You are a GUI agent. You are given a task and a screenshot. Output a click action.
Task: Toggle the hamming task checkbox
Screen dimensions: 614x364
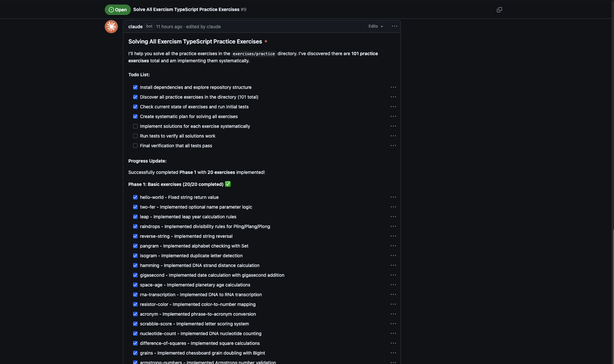pos(135,265)
